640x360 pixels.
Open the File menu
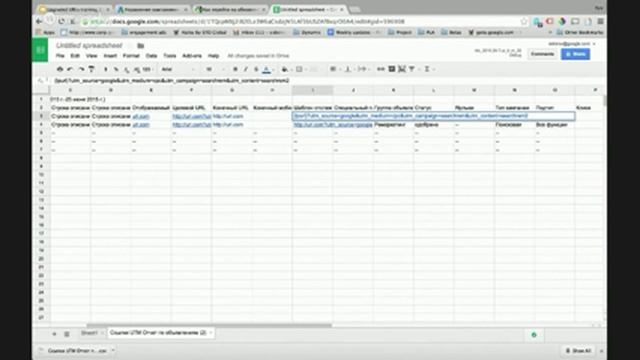pyautogui.click(x=60, y=56)
